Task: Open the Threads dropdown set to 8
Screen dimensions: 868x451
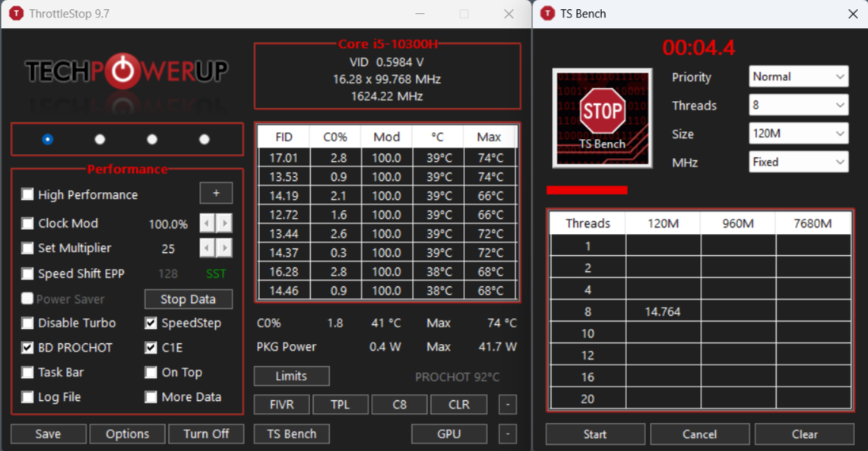Action: (798, 105)
